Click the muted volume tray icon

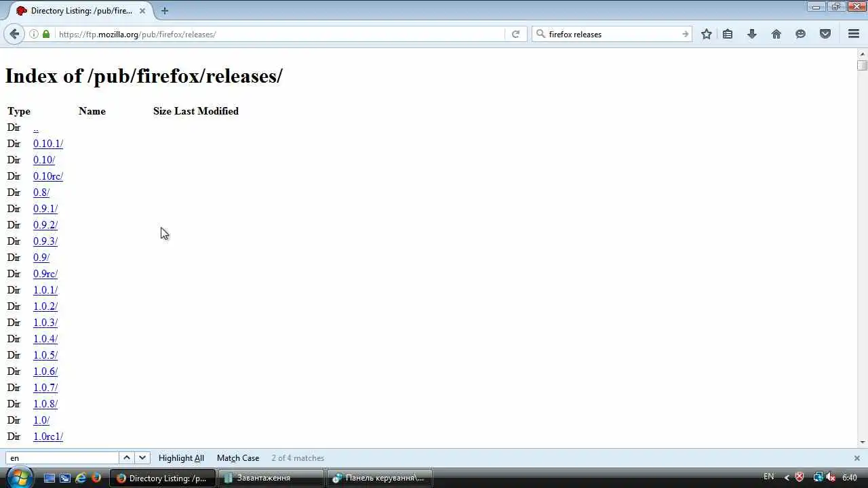(x=830, y=477)
